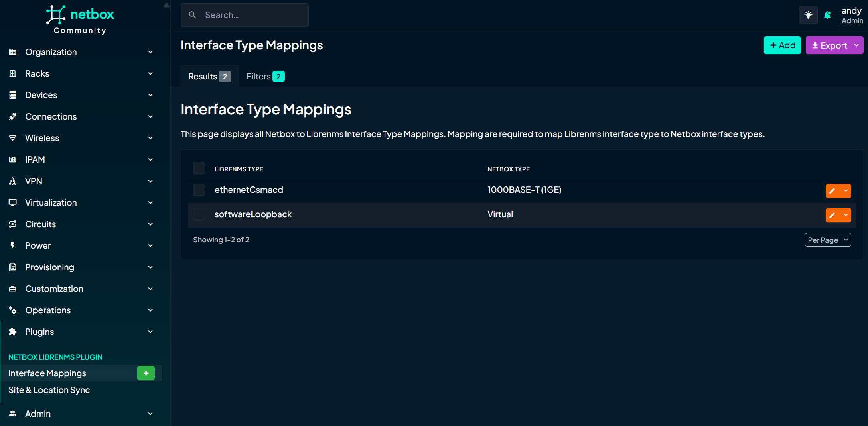Click the Devices server icon
This screenshot has height=426, width=868.
coord(13,95)
